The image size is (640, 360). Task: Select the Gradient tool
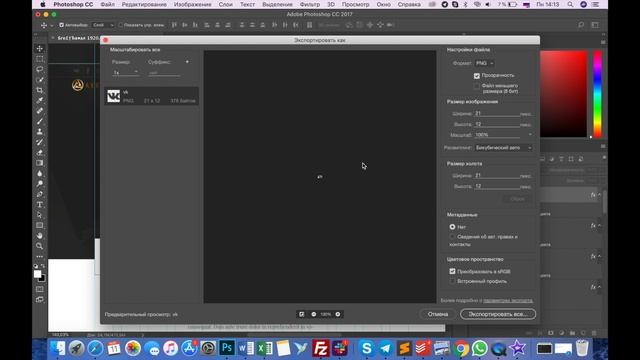pos(40,163)
